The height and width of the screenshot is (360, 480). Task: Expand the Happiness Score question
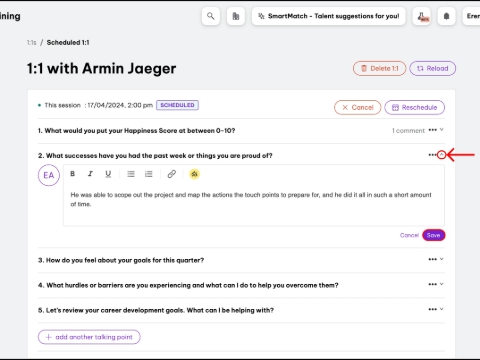[x=442, y=130]
